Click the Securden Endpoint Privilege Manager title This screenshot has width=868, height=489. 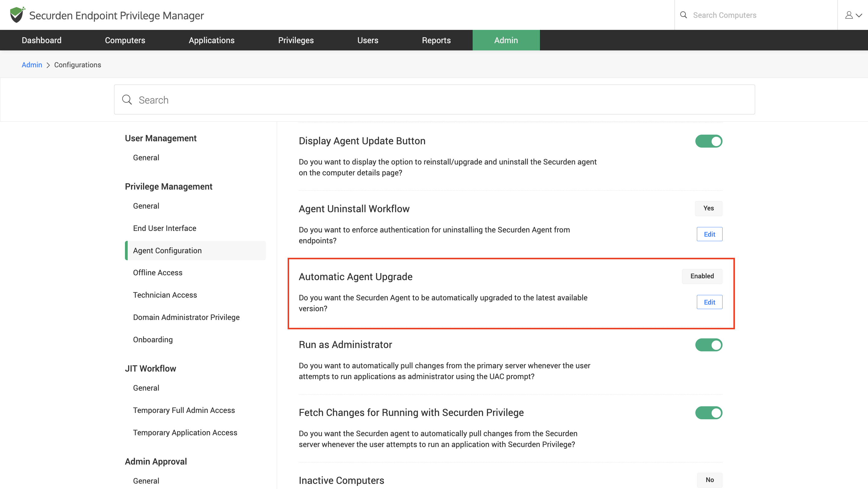pyautogui.click(x=116, y=15)
